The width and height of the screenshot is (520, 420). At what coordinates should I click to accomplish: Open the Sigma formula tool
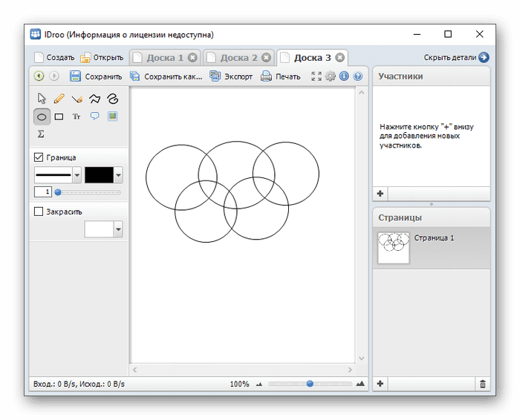[x=42, y=134]
